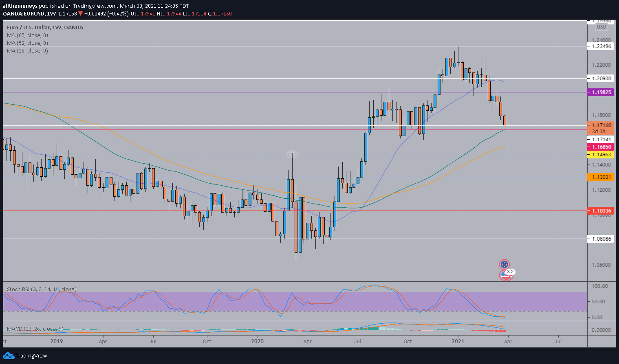619x364 pixels.
Task: Click the 1.18000 price axis tick
Action: click(x=601, y=115)
